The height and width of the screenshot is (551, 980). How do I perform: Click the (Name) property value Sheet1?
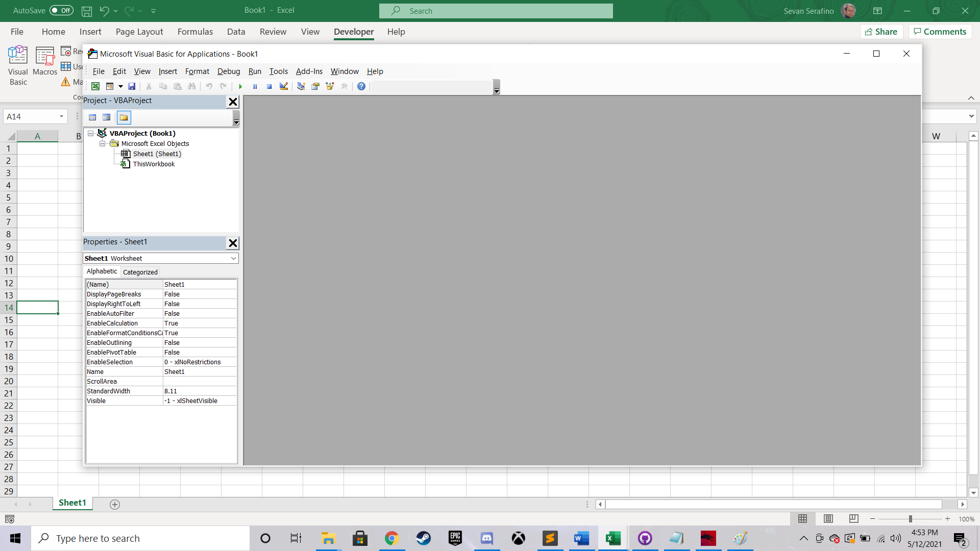click(200, 284)
